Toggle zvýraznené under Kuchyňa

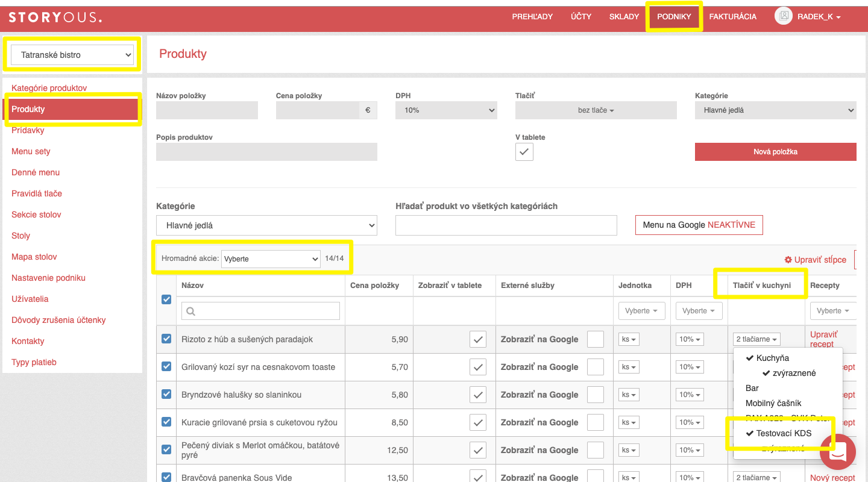pos(789,373)
